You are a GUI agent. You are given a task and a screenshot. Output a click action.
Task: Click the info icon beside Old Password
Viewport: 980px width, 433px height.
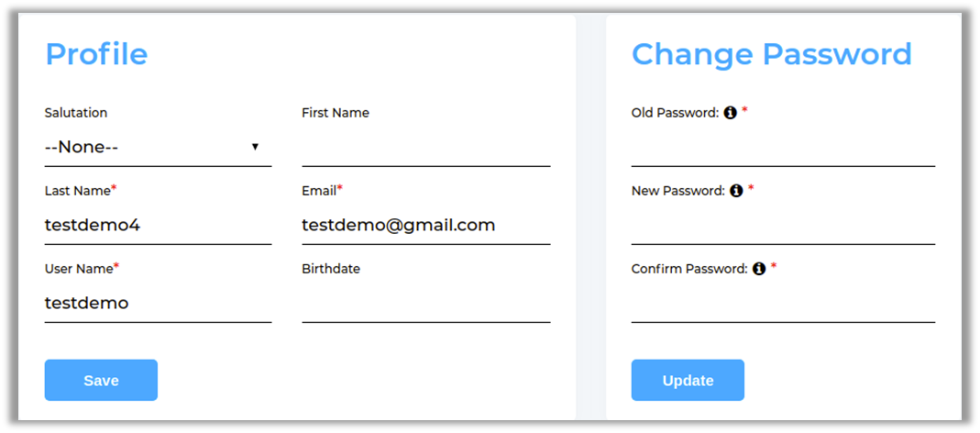(x=731, y=113)
